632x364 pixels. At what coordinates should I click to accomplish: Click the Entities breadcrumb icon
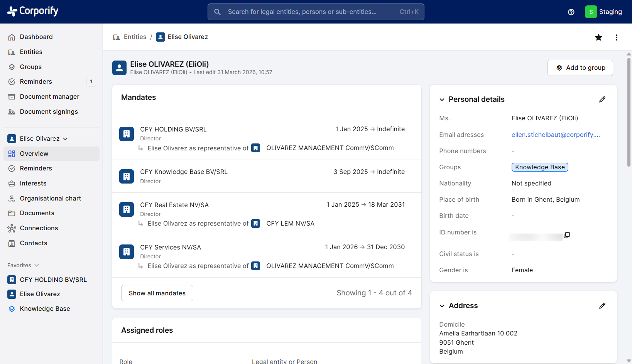[117, 37]
